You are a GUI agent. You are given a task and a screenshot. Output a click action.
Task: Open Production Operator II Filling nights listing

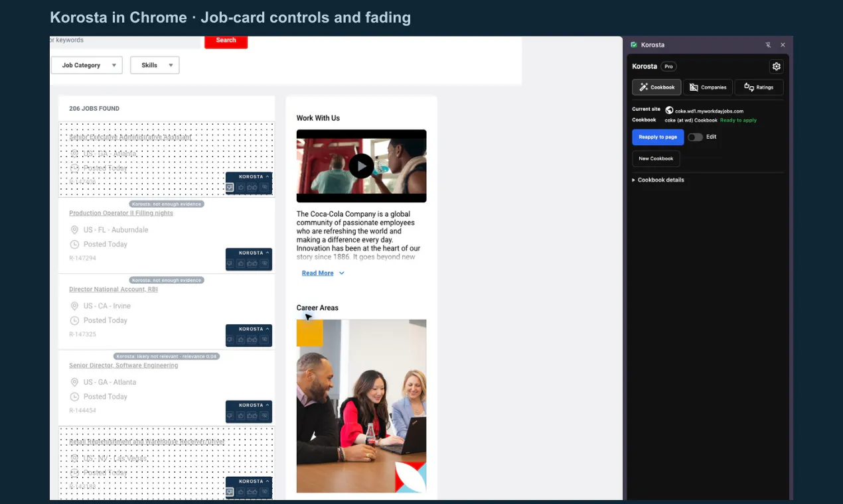click(121, 214)
